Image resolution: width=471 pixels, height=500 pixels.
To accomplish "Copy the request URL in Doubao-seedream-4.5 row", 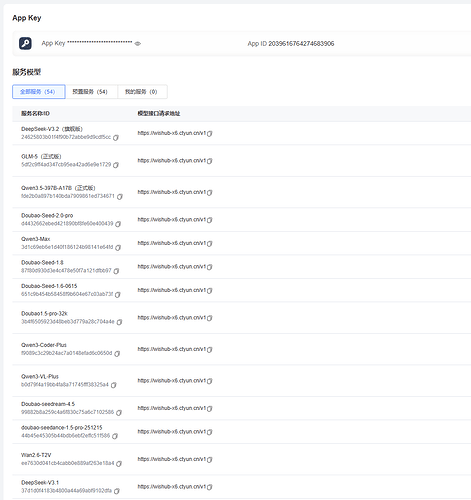I will [210, 409].
